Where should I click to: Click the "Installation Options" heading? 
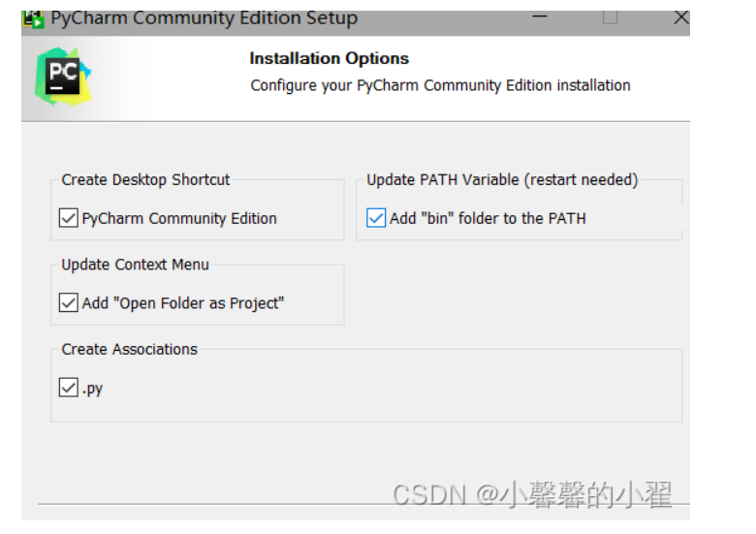click(x=330, y=58)
